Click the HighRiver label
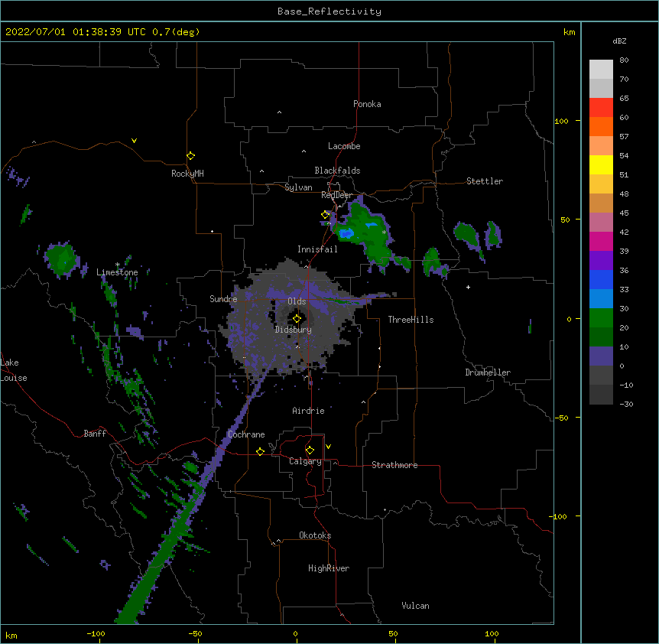Viewport: 659px width, 644px height. pos(329,568)
